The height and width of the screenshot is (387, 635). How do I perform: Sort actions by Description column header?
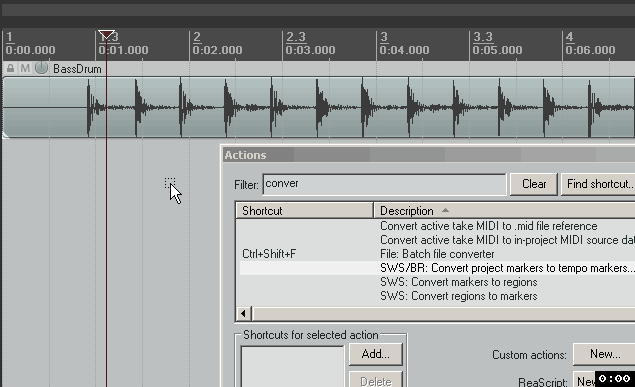pos(504,211)
